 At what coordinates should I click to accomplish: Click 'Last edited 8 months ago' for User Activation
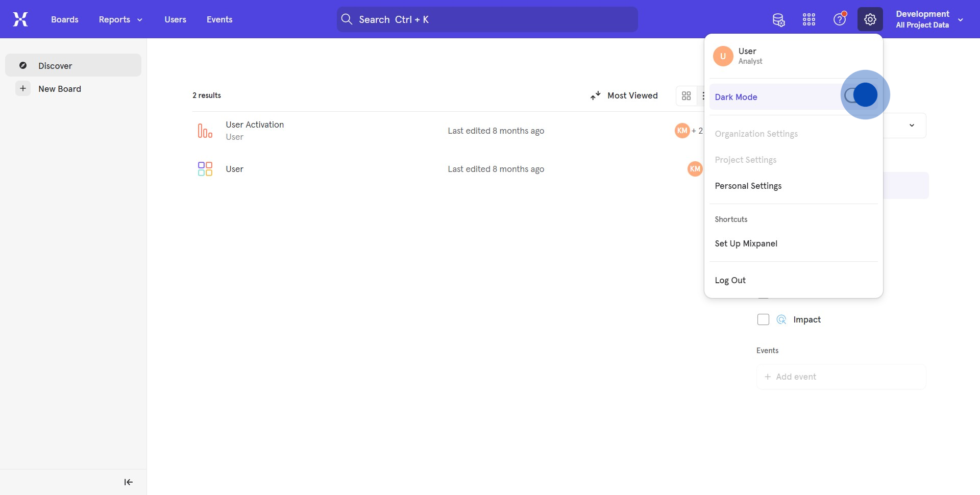496,131
